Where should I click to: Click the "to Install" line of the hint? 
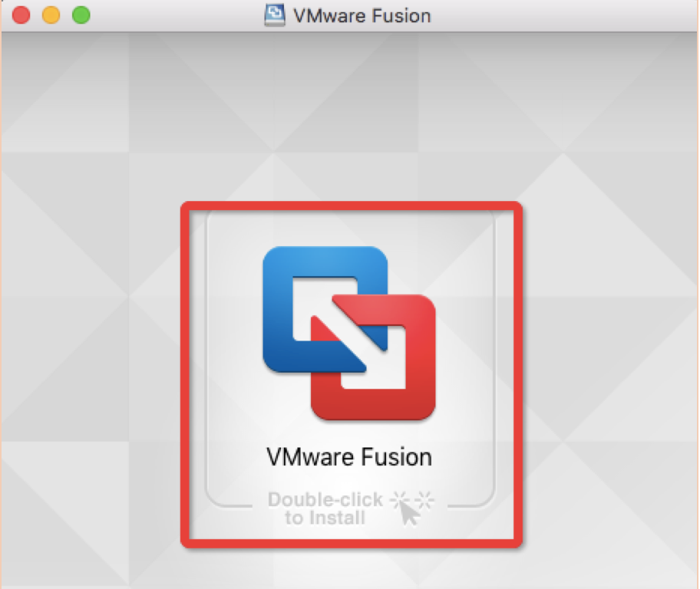click(x=325, y=518)
